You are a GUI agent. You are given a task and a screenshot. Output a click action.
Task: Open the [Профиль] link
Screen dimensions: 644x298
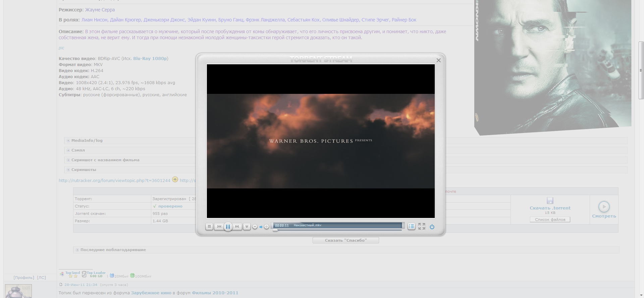point(24,278)
